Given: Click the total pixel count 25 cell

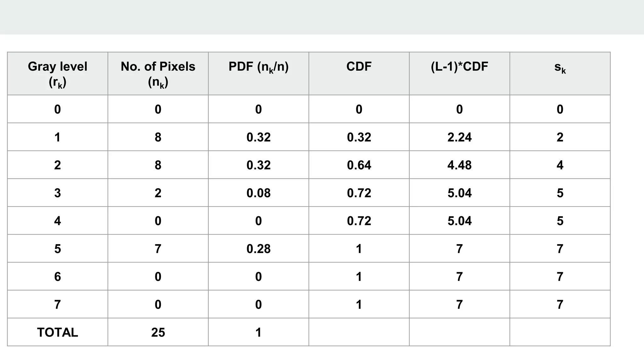Looking at the screenshot, I should point(158,332).
